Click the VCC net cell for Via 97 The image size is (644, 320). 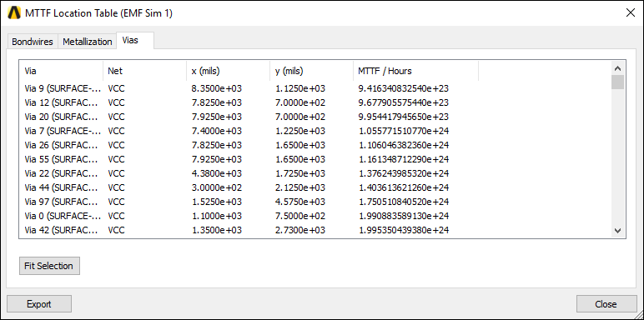[x=116, y=202]
